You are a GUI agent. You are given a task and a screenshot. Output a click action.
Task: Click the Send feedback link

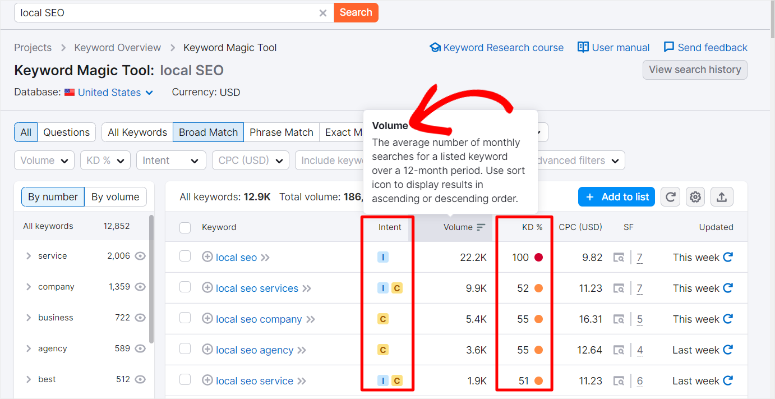[x=705, y=47]
